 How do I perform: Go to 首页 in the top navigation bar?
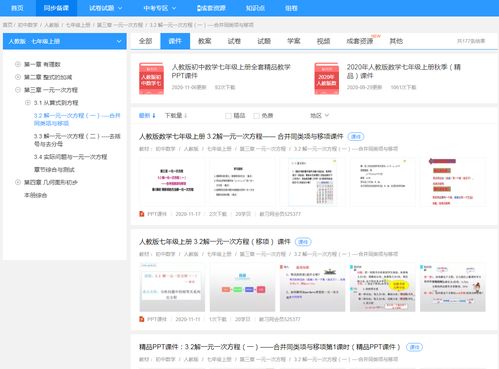17,8
